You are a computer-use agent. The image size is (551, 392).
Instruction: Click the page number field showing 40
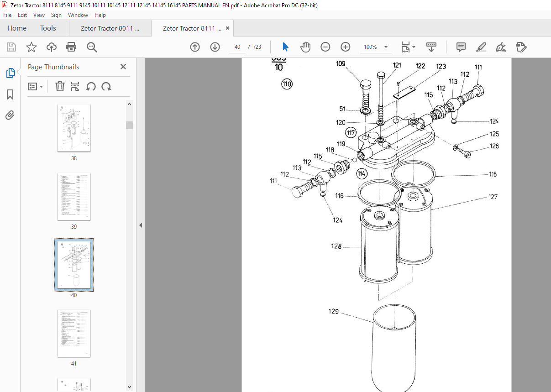click(237, 47)
